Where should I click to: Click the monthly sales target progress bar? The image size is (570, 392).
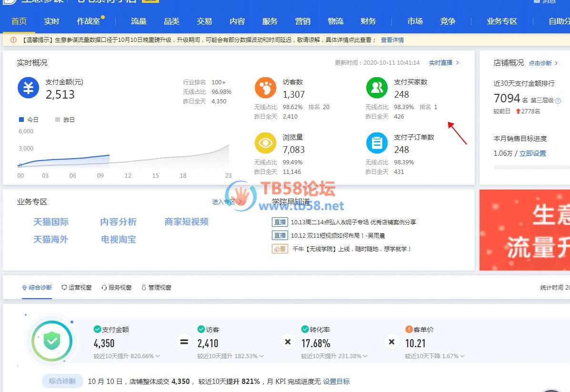pyautogui.click(x=531, y=167)
